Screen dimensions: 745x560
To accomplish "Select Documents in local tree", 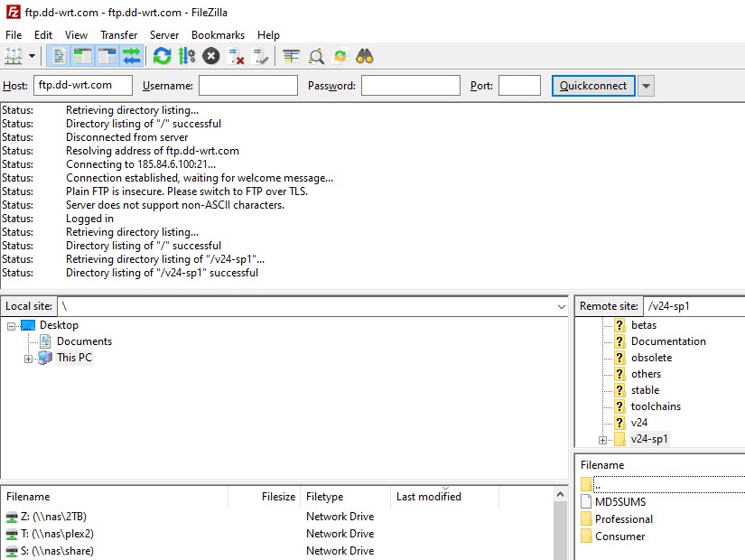I will [84, 341].
